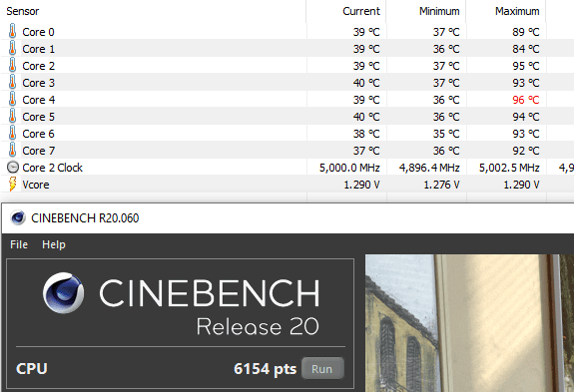Click the 5,000.0 MHz current clock value

[349, 168]
